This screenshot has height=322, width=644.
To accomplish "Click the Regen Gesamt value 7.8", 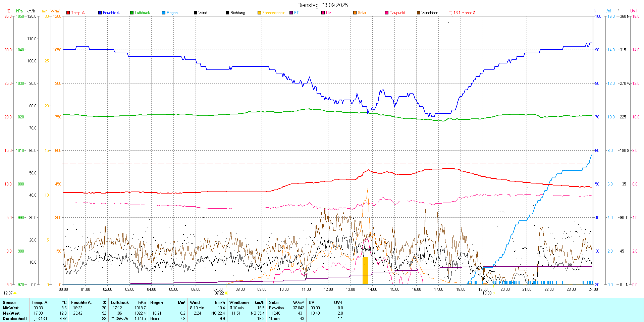I will [x=182, y=319].
